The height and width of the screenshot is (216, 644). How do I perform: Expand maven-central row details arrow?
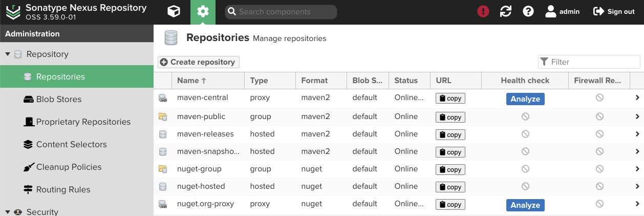637,98
